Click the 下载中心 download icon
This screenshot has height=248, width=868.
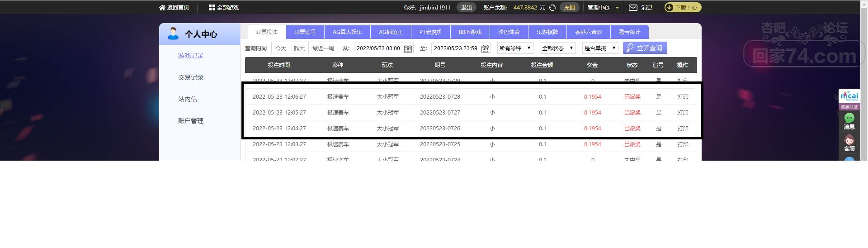click(x=670, y=8)
